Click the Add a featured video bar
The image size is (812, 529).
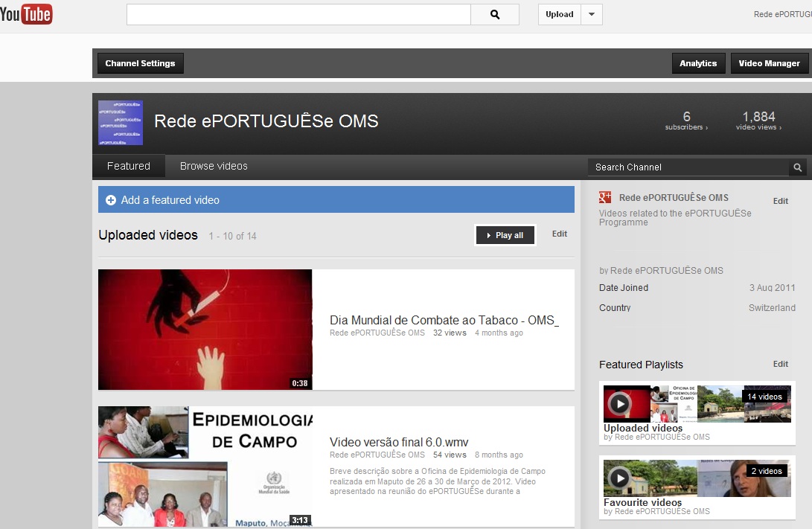point(336,200)
